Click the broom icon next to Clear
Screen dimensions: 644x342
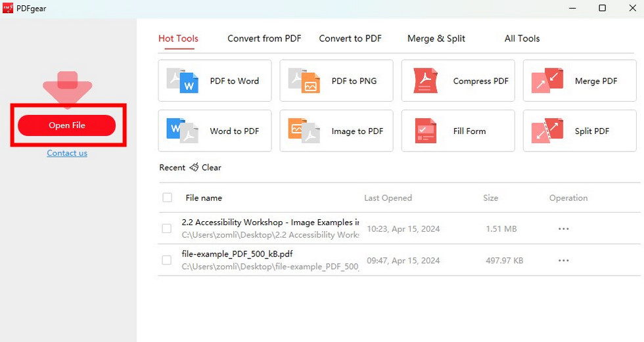(194, 167)
